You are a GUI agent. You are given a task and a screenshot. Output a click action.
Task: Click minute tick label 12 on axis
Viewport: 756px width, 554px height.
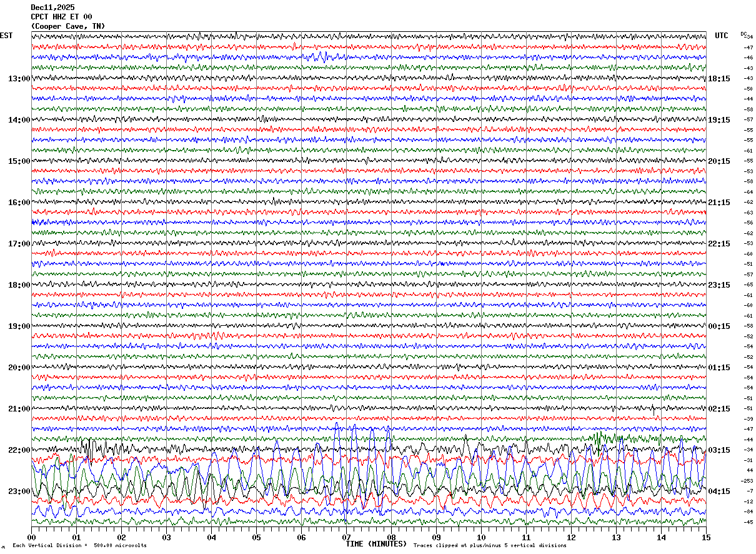571,537
